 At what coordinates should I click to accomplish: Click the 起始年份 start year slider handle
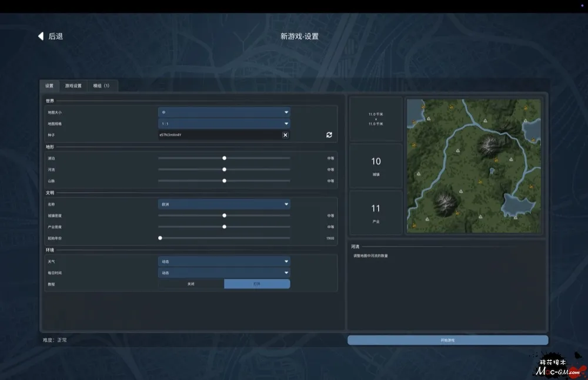[x=160, y=238]
